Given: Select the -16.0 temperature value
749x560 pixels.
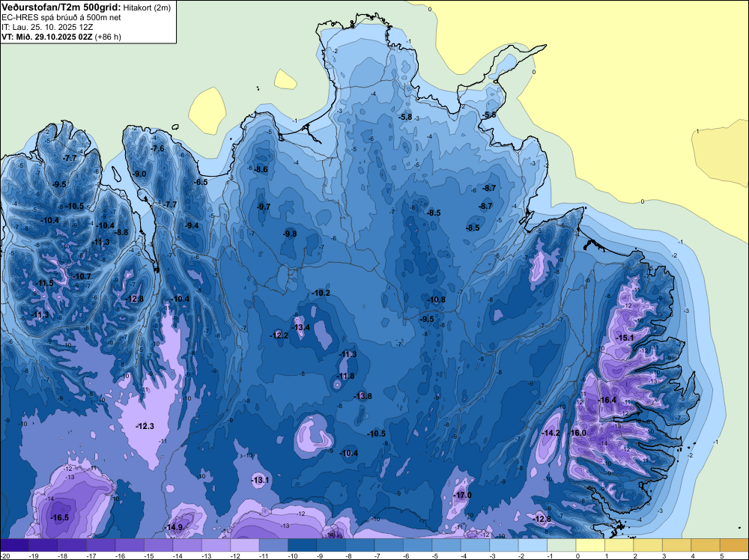Looking at the screenshot, I should click(x=578, y=433).
